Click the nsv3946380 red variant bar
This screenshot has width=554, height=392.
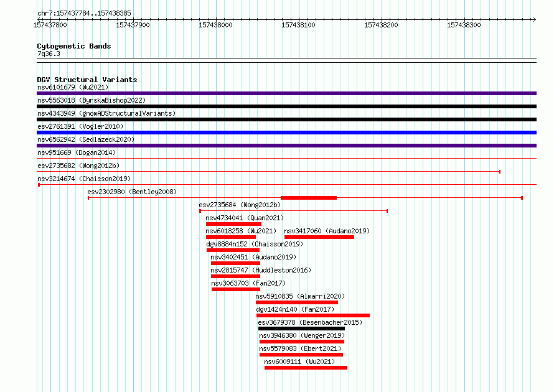302,342
